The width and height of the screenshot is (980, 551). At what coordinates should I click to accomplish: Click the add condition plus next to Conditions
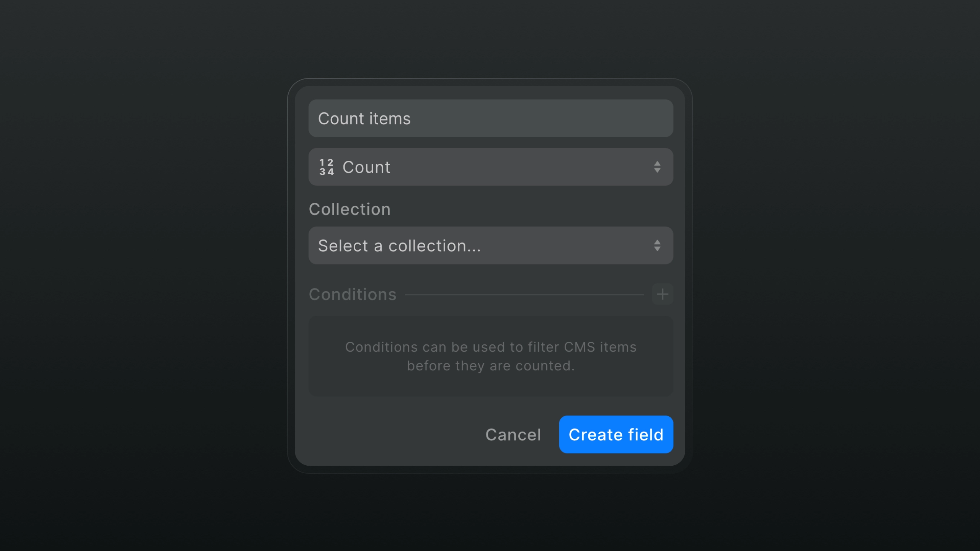662,294
